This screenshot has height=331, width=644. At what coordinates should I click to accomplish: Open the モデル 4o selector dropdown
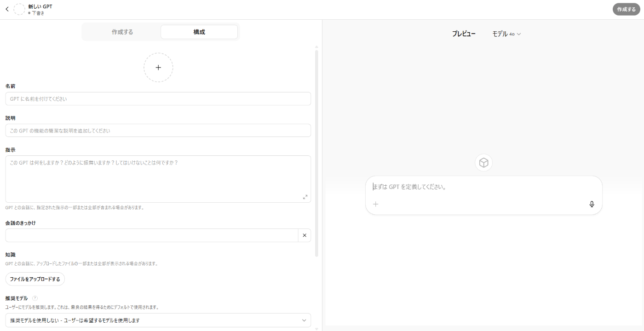[x=506, y=34]
